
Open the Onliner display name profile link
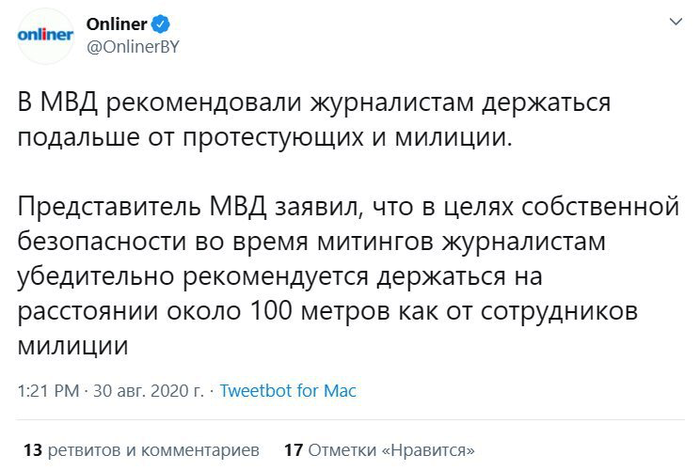[117, 23]
